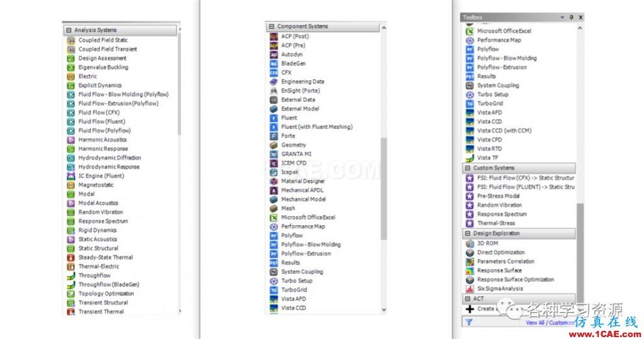The width and height of the screenshot is (644, 339).
Task: Click the Autodyn icon
Action: 274,55
